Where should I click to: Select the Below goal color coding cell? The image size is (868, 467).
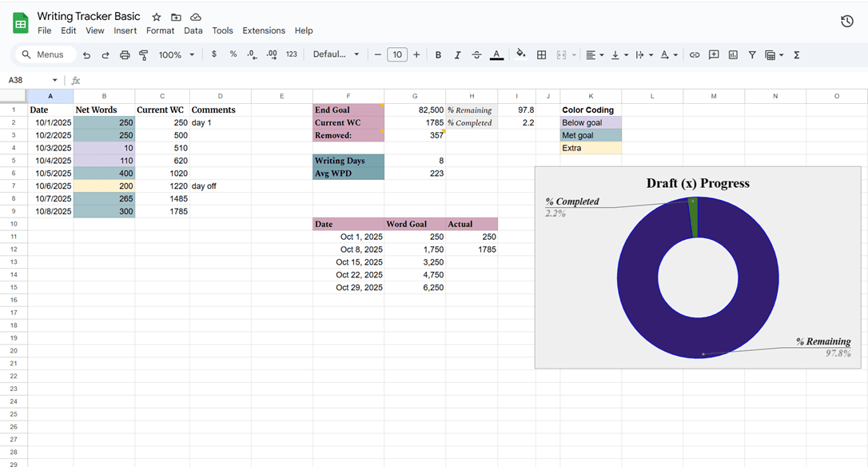pos(591,122)
